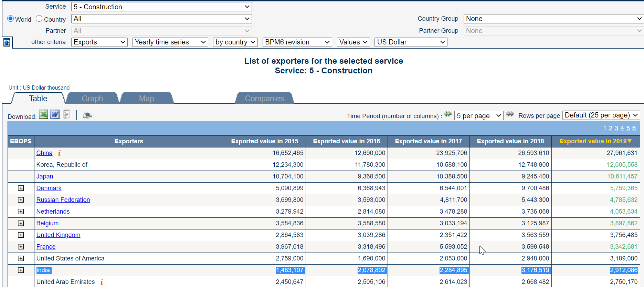Collapse criteria panel with blue arrow icon
This screenshot has height=287, width=644.
7,43
